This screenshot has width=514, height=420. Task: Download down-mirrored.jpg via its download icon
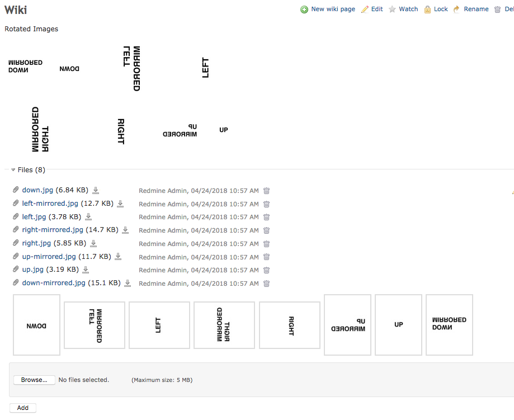128,283
